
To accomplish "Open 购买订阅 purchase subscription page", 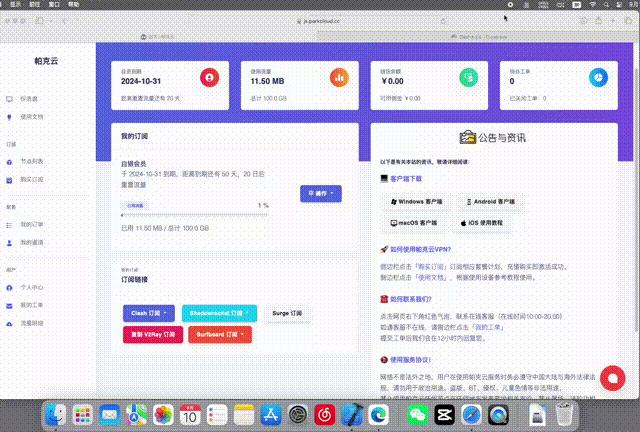I will pyautogui.click(x=31, y=179).
